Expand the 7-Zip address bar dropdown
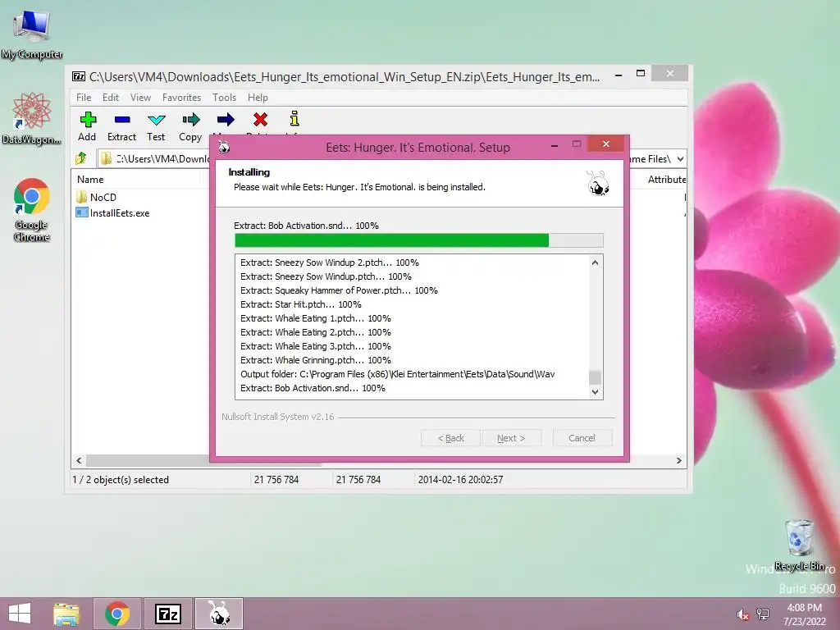Image resolution: width=840 pixels, height=630 pixels. click(x=680, y=158)
